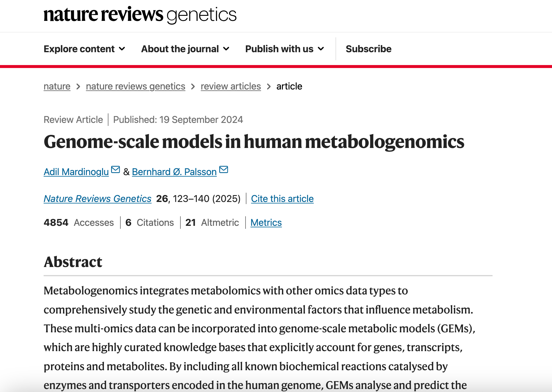Click Cite this article link
The height and width of the screenshot is (392, 552).
click(282, 199)
